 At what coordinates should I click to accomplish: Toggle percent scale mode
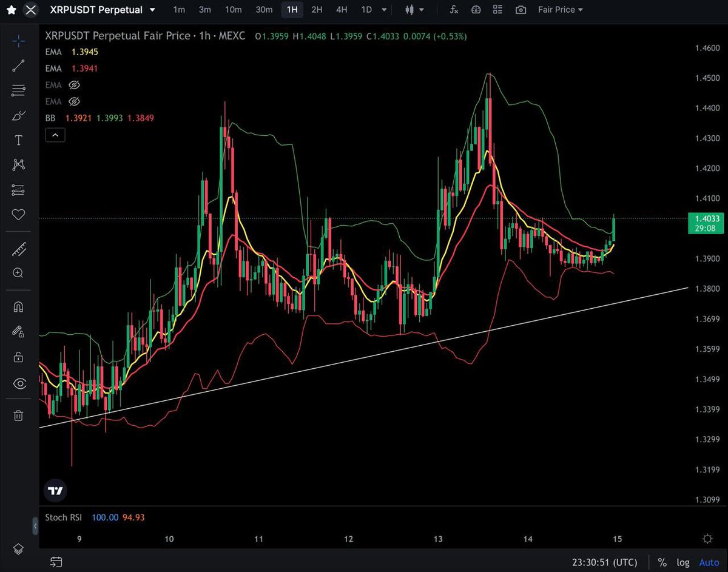(662, 562)
